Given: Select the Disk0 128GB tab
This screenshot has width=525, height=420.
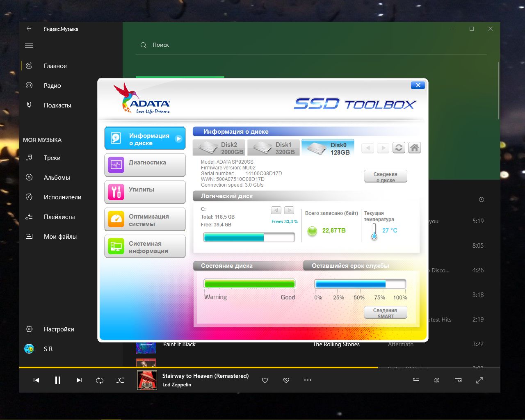Looking at the screenshot, I should point(328,148).
